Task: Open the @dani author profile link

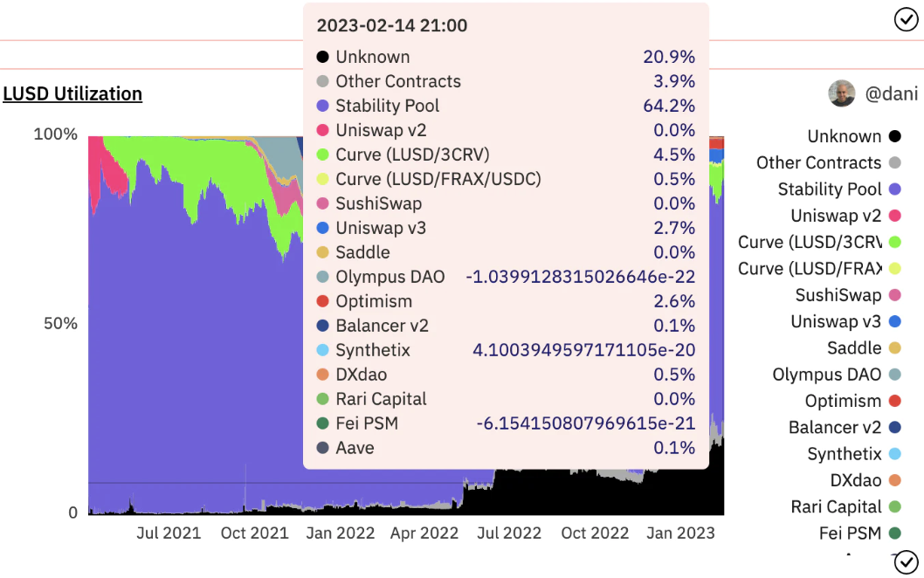Action: pyautogui.click(x=891, y=93)
